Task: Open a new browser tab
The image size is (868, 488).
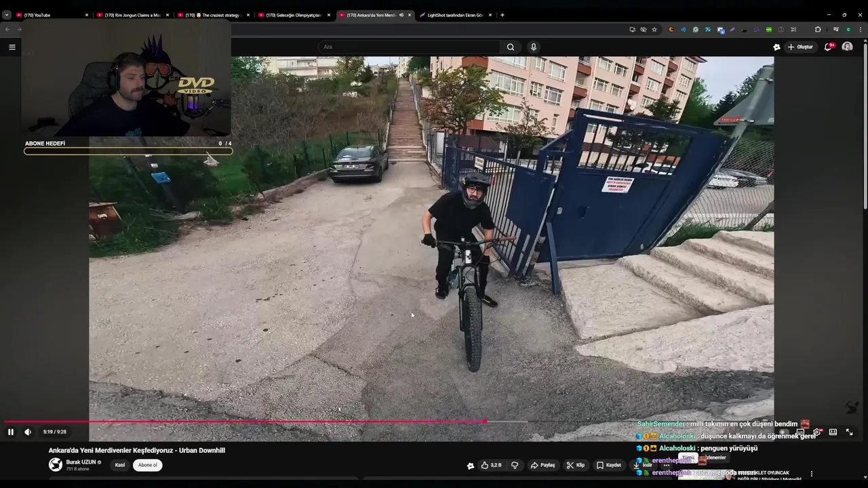Action: (x=502, y=15)
